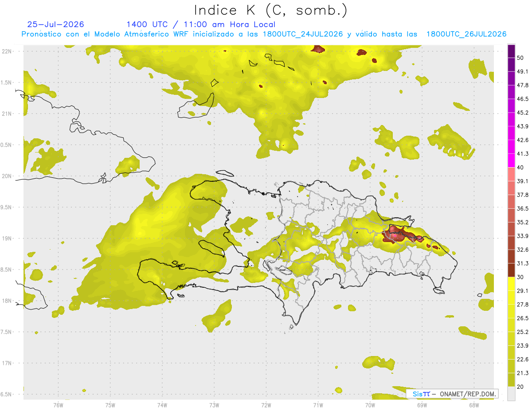Click the legend value '45.2'

pyautogui.click(x=523, y=113)
